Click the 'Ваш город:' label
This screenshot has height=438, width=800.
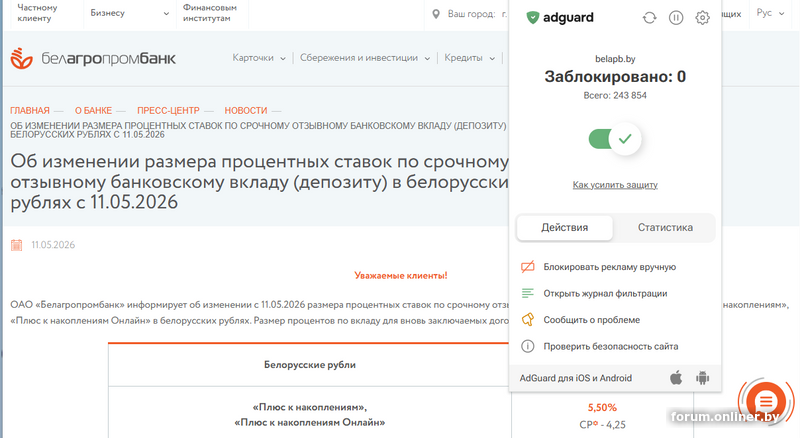471,14
